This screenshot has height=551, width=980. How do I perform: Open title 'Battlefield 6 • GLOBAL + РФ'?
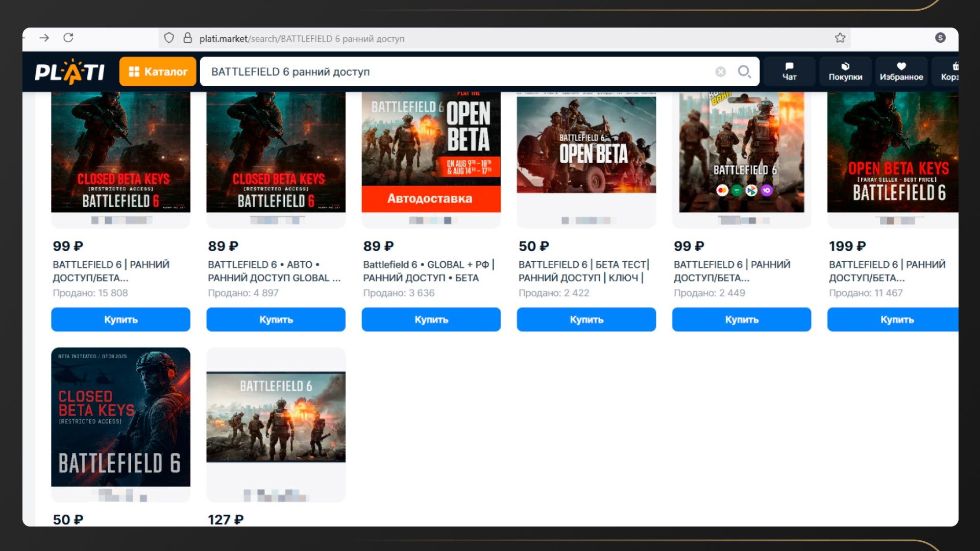click(x=429, y=271)
